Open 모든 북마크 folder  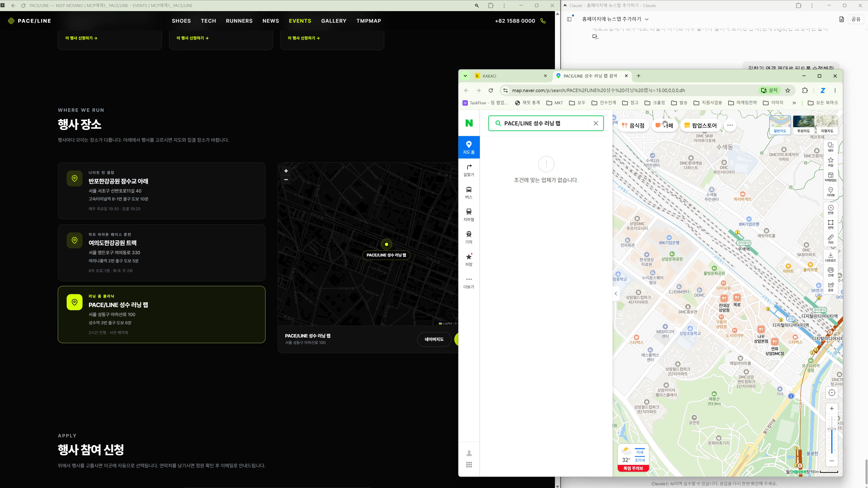click(822, 103)
